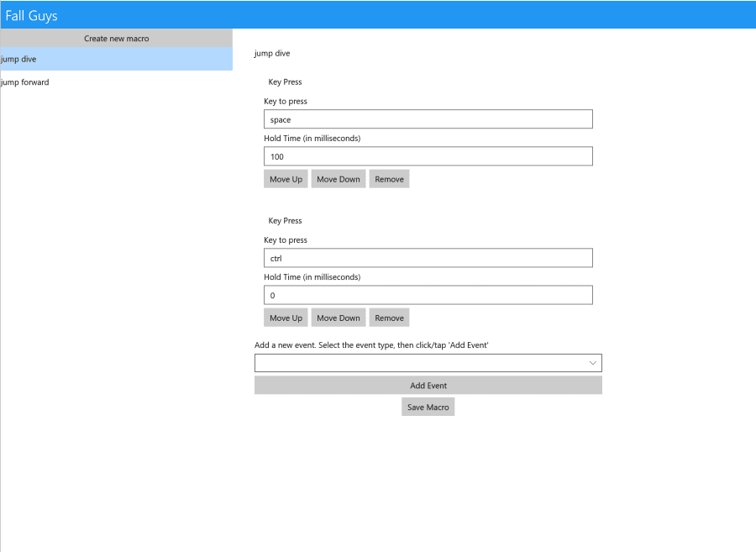Select the 'jump forward' macro in sidebar
The image size is (756, 552).
(116, 81)
